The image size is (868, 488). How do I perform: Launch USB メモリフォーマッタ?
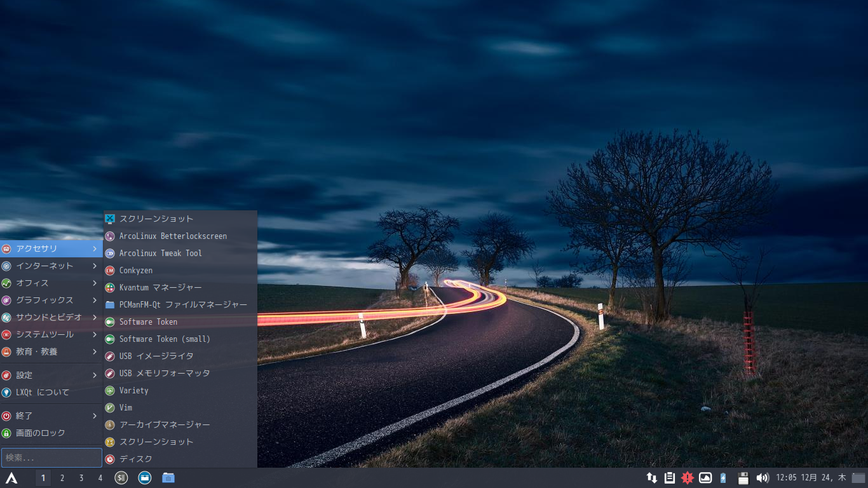coord(180,373)
